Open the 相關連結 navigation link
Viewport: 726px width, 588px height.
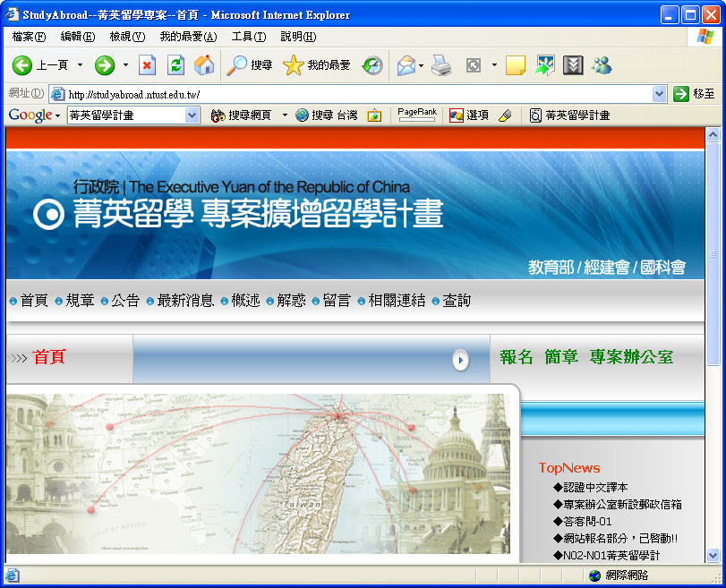pyautogui.click(x=397, y=301)
